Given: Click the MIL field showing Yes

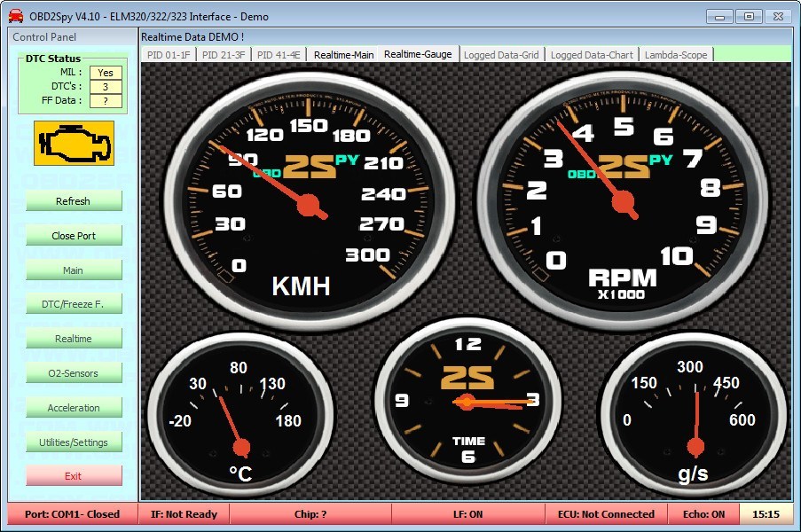Looking at the screenshot, I should pyautogui.click(x=106, y=73).
